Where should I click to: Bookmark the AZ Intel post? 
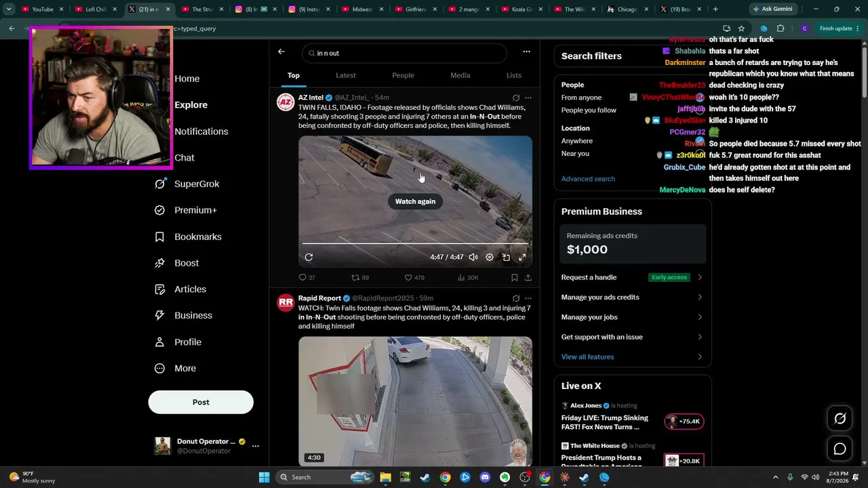[x=515, y=277]
